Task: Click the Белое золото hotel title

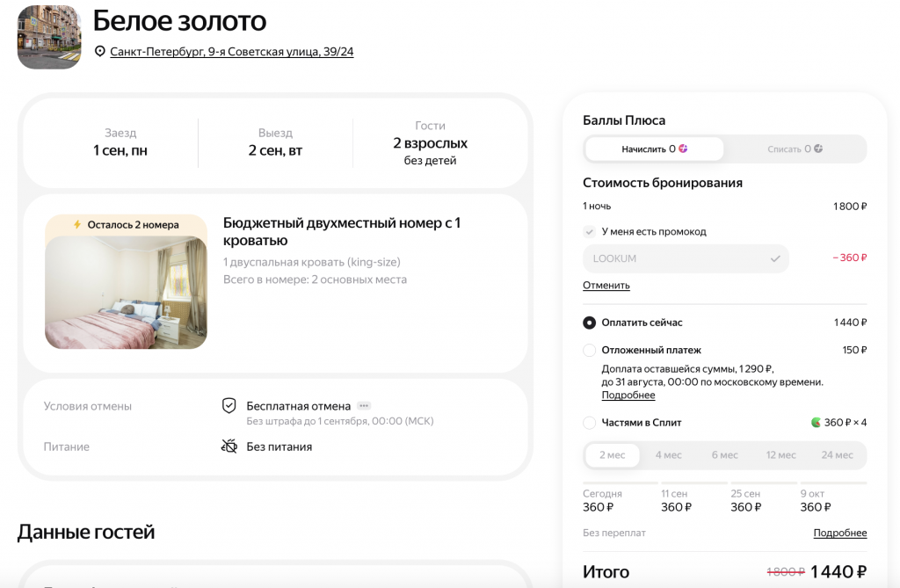Action: tap(179, 21)
